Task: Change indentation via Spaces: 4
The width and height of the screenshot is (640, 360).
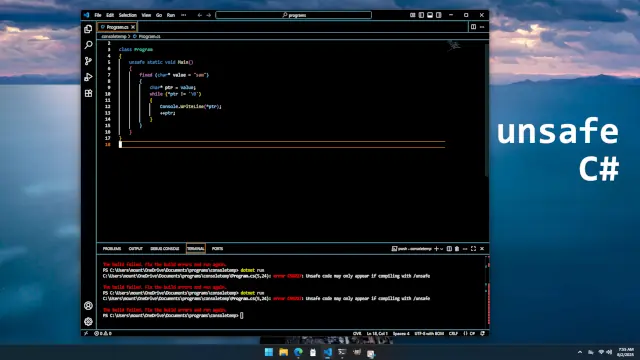Action: coord(401,333)
